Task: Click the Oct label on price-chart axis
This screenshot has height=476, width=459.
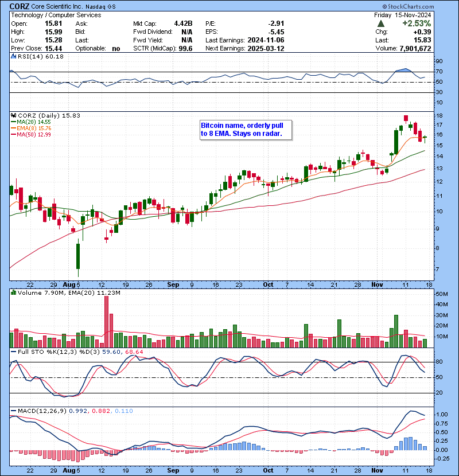Action: click(x=268, y=285)
